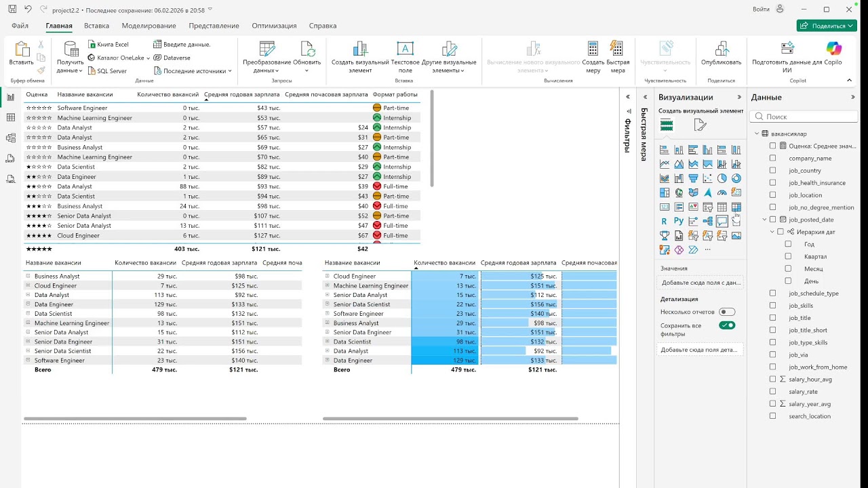Select the table visual icon

coord(722,207)
